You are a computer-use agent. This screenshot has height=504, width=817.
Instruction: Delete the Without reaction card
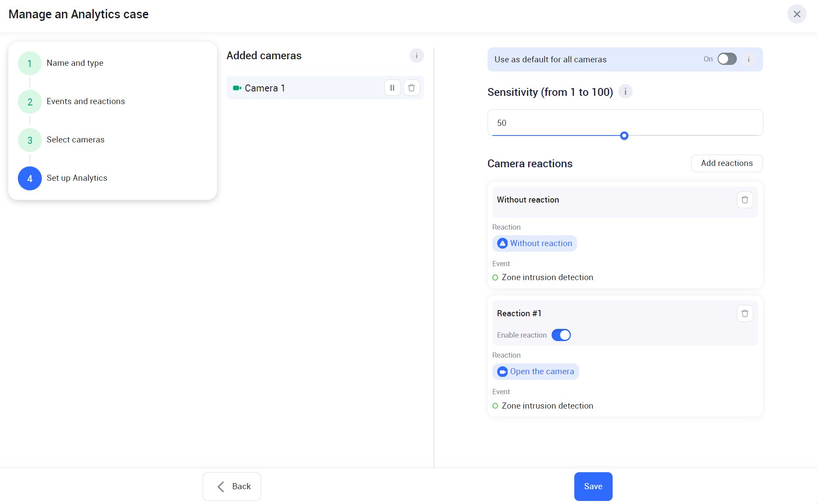745,200
